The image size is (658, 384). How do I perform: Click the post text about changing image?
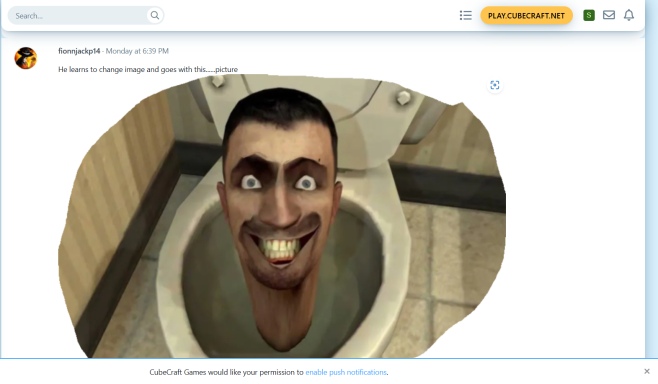148,69
